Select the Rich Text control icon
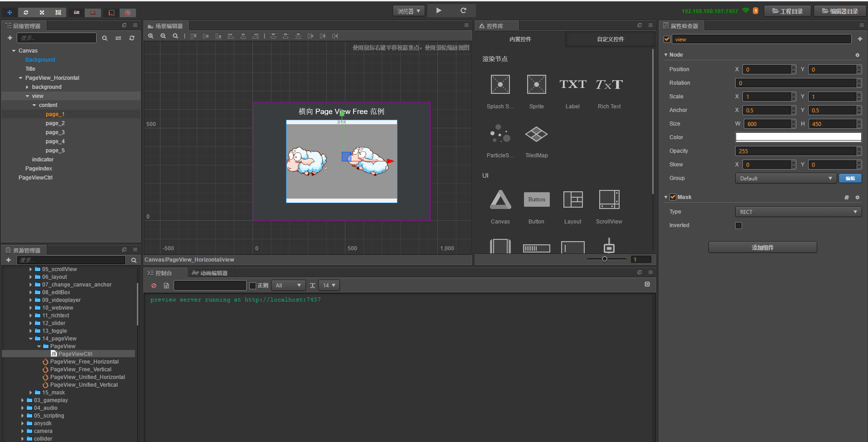Image resolution: width=868 pixels, height=442 pixels. 609,85
